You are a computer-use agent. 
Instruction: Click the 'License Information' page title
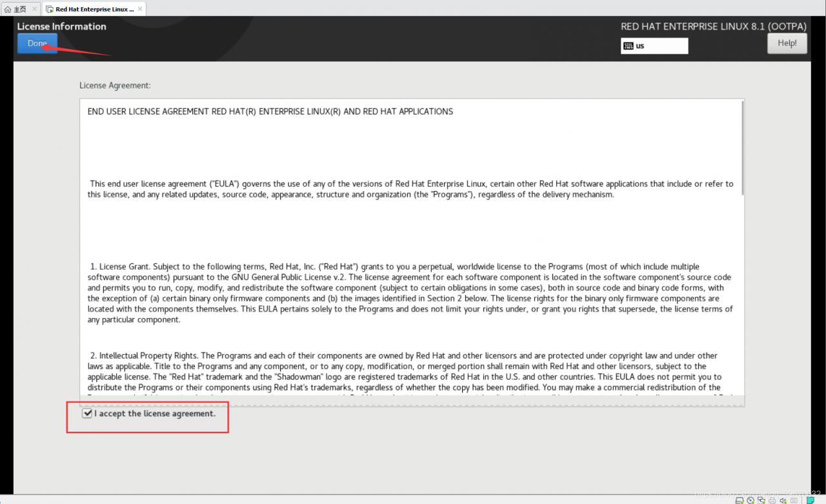(x=62, y=26)
